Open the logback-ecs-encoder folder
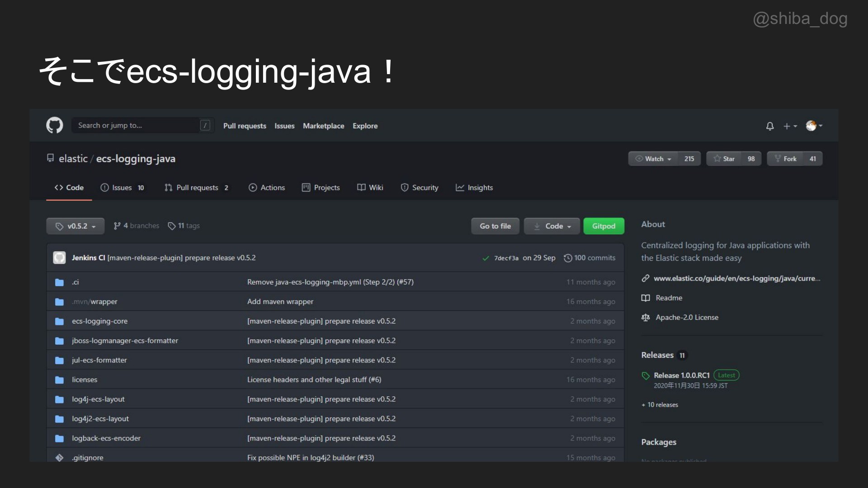The width and height of the screenshot is (868, 488). (106, 438)
